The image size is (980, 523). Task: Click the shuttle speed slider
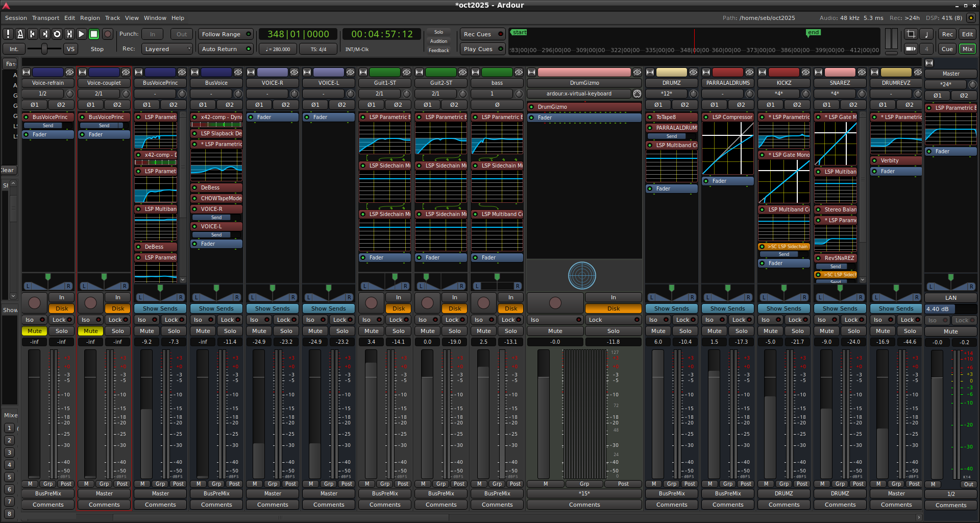(x=44, y=49)
